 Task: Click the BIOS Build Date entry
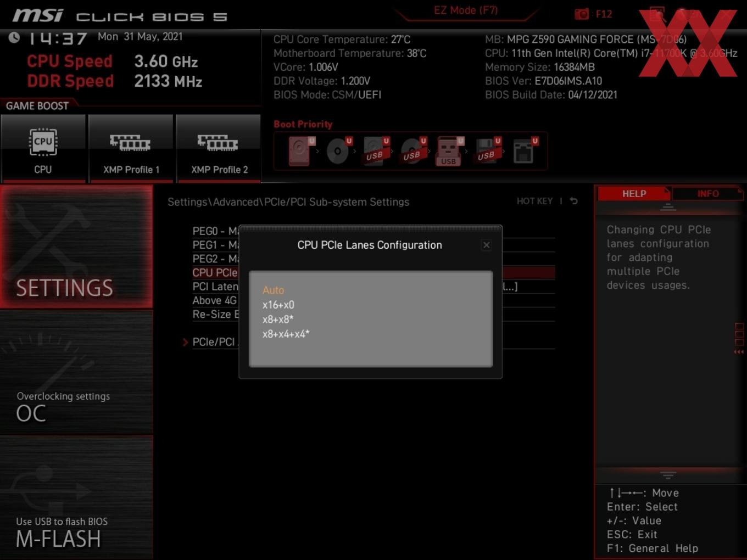click(551, 94)
